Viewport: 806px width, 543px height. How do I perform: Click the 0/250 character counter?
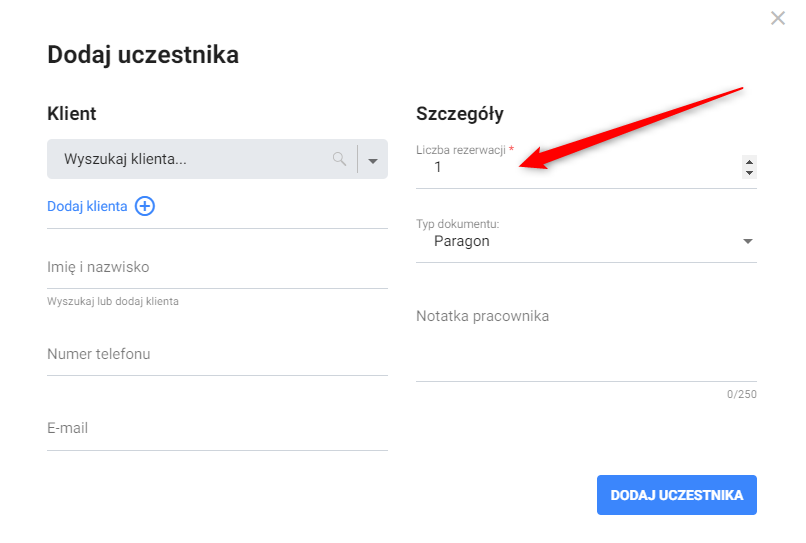[741, 394]
